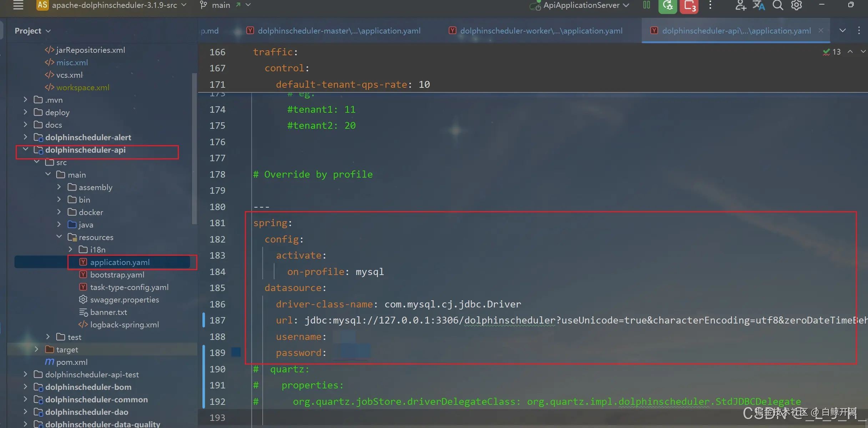Collapse the dolphinscheduler-api module
This screenshot has width=868, height=428.
click(25, 149)
